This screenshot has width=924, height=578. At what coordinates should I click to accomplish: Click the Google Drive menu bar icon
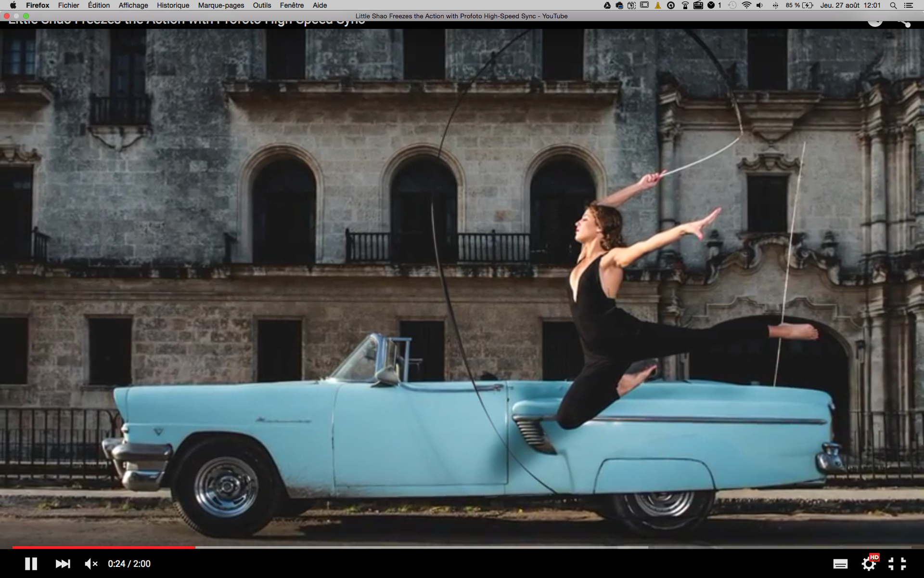click(x=607, y=5)
